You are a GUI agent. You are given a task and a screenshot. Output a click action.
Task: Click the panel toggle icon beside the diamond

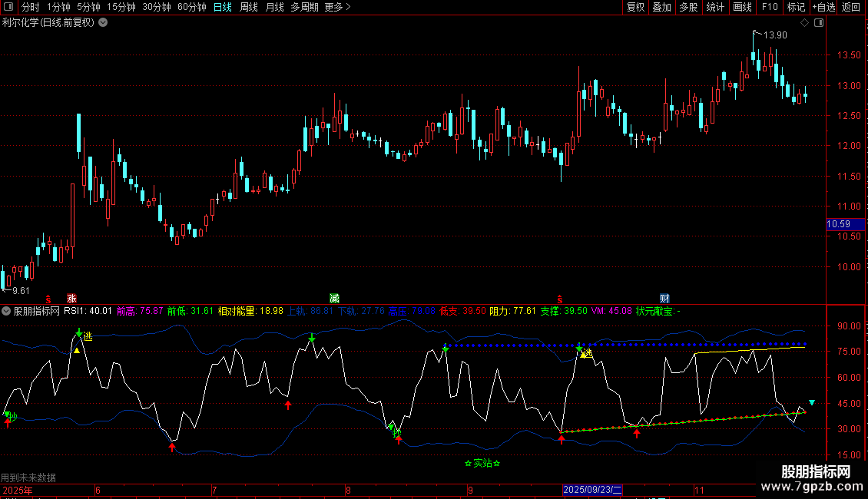pos(817,23)
